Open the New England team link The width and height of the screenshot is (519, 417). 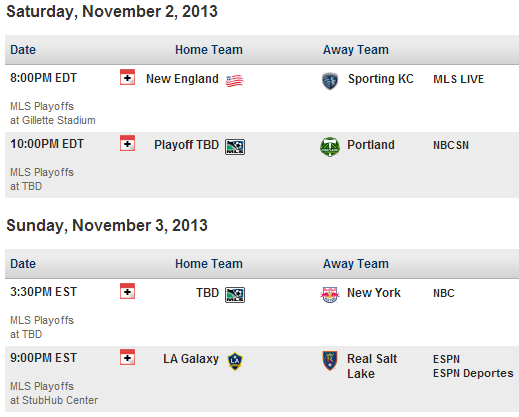tap(182, 79)
